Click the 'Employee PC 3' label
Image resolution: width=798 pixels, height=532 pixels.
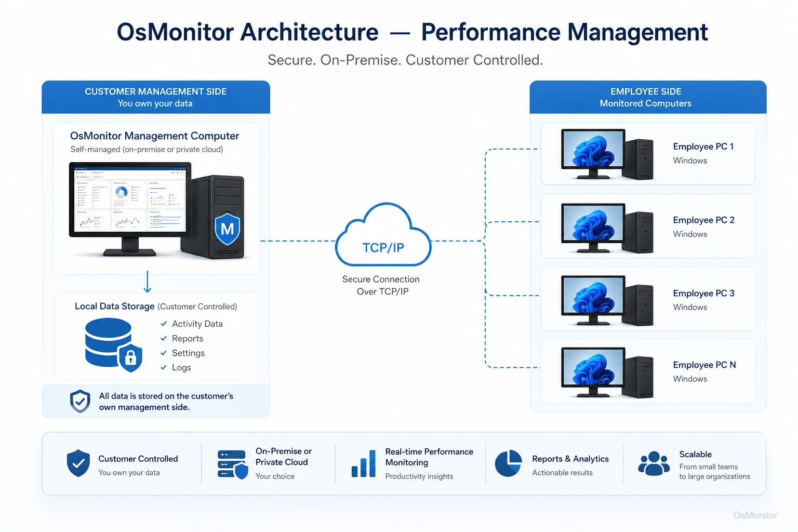tap(704, 293)
